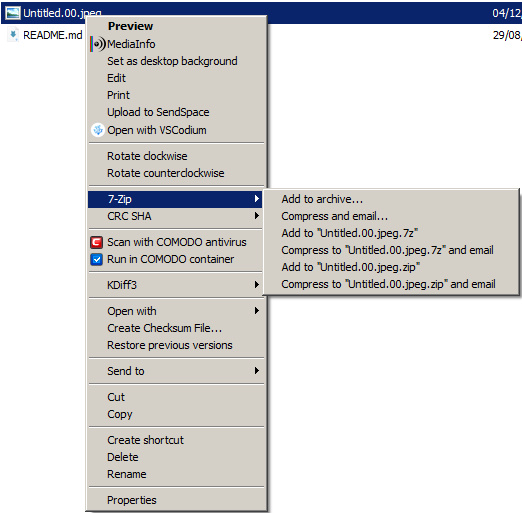Open the Send to menu item
This screenshot has width=522, height=513.
click(x=175, y=371)
